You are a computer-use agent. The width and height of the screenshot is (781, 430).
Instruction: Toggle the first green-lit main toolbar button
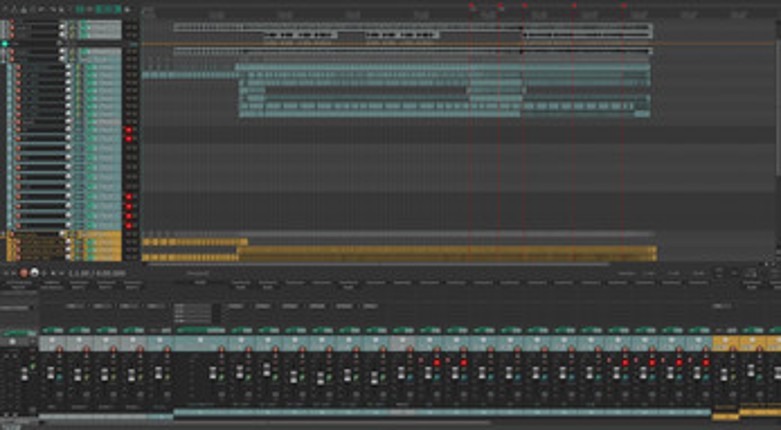click(80, 9)
